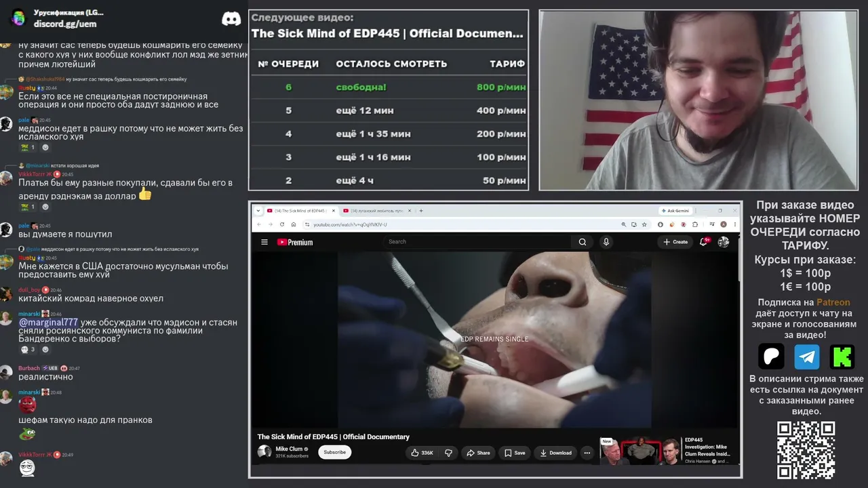This screenshot has height=488, width=868.
Task: Open the Chrome three-dot menu
Action: [x=734, y=224]
